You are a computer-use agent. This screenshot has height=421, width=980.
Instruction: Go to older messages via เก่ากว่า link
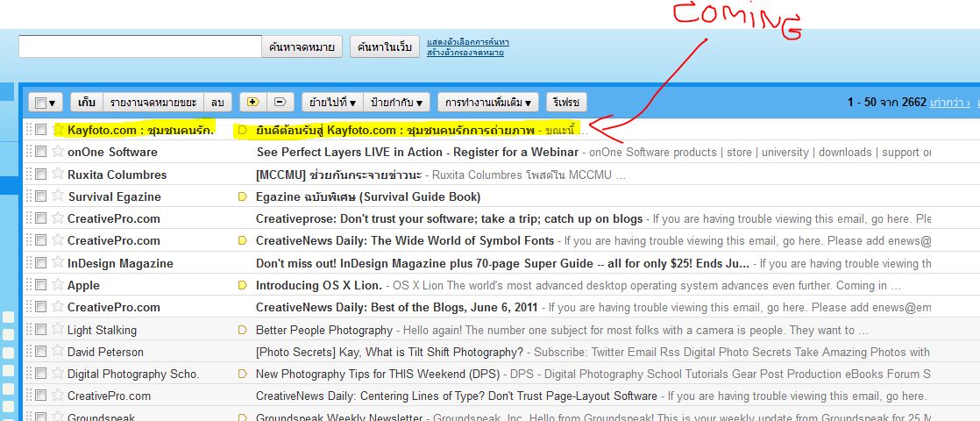tap(950, 102)
